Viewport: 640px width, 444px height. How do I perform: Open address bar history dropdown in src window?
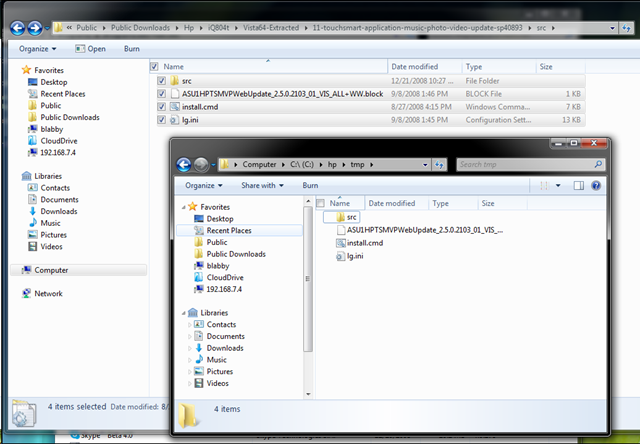[x=612, y=28]
